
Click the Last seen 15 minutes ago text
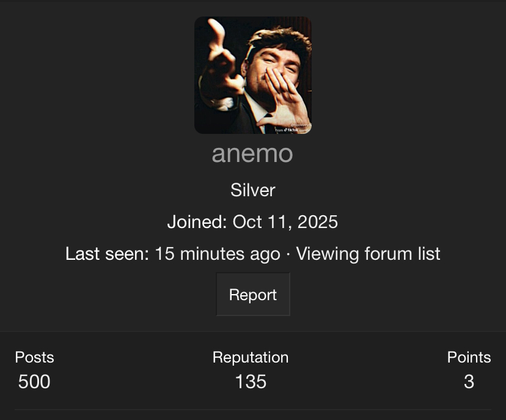(173, 254)
